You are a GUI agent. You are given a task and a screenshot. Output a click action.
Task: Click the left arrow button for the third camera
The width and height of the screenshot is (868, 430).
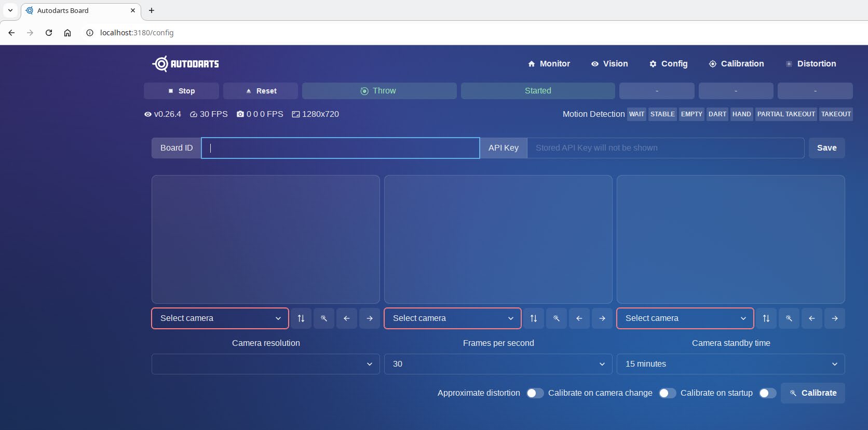(x=812, y=318)
